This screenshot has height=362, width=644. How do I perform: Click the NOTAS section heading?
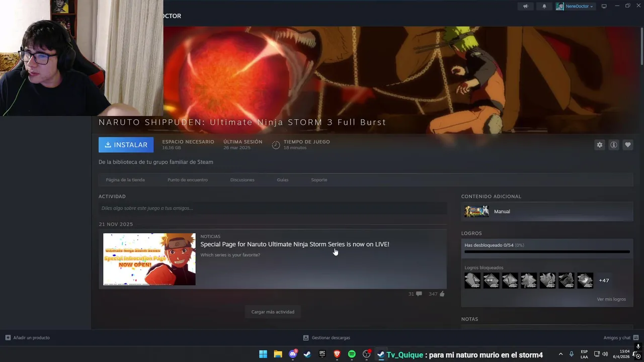pyautogui.click(x=470, y=319)
